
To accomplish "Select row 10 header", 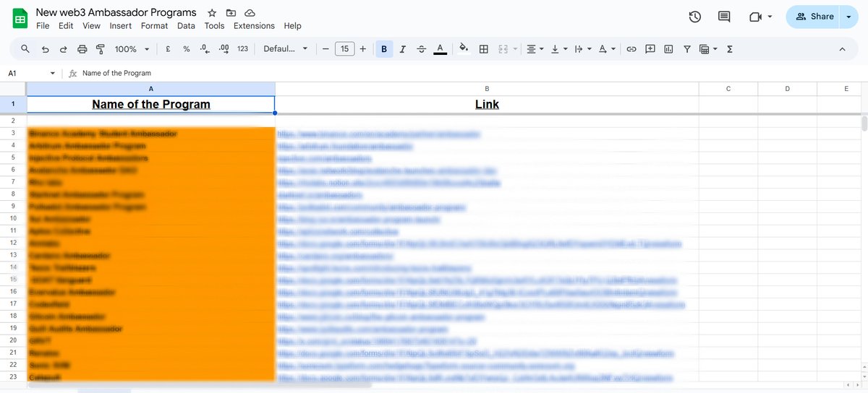I will (x=13, y=218).
